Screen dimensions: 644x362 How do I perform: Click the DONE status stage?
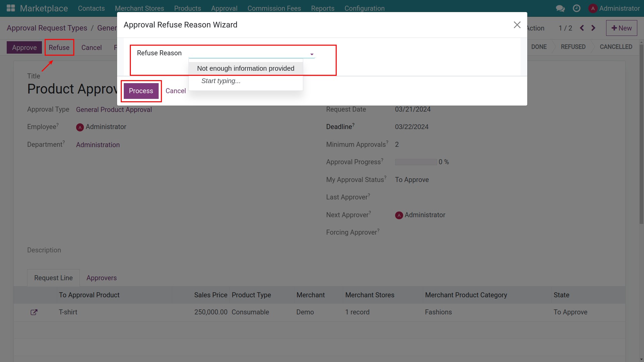pos(539,47)
